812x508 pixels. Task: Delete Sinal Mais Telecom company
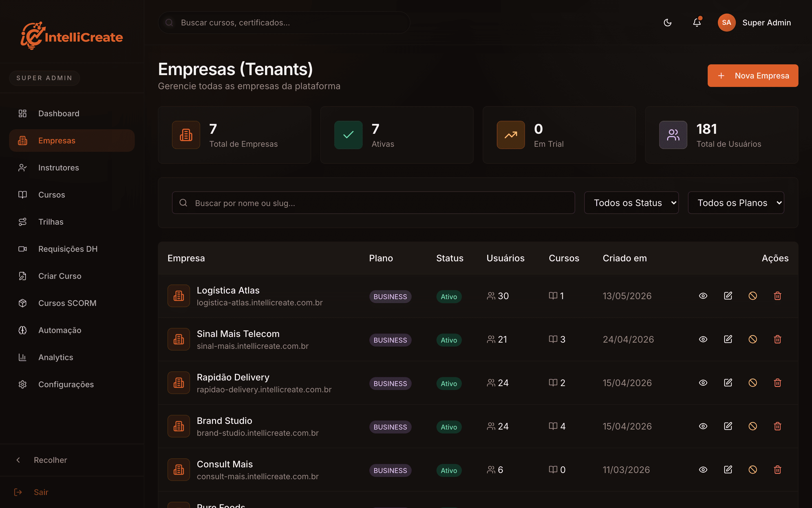[777, 339]
